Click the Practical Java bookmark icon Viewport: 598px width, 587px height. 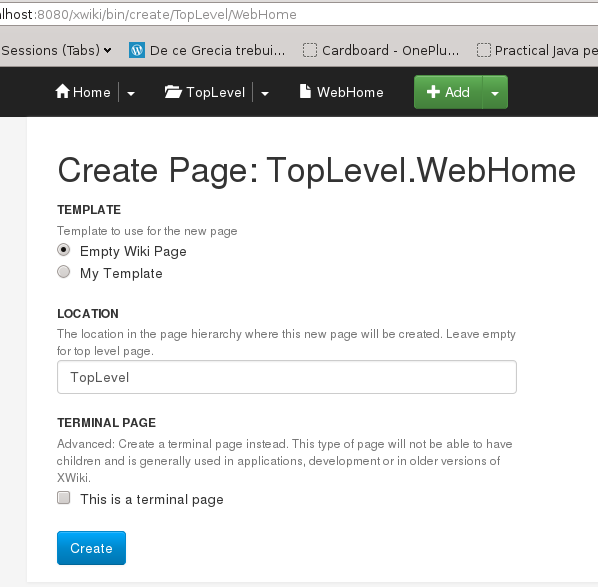point(484,50)
